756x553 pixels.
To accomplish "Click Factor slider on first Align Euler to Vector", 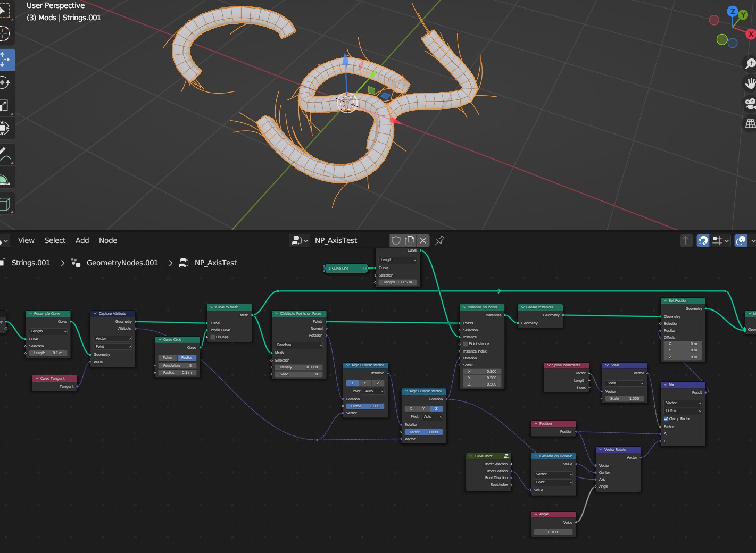I will 365,406.
